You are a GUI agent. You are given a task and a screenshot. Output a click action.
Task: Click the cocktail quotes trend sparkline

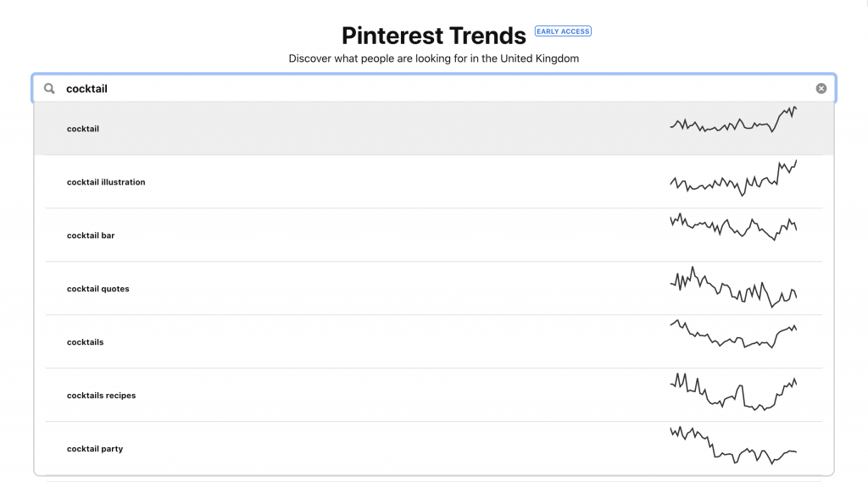[x=733, y=287]
